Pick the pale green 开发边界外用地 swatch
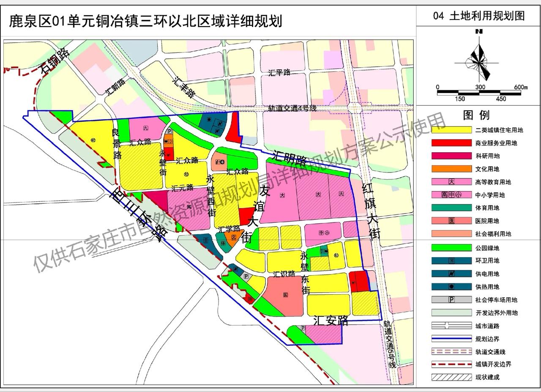Viewport: 541px width, 392px height. [x=451, y=313]
